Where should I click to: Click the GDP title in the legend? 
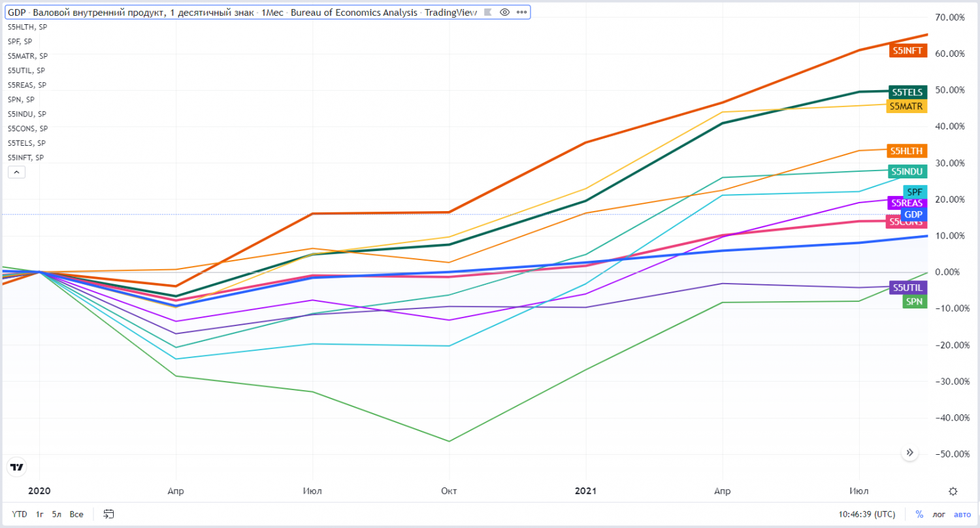pyautogui.click(x=16, y=12)
